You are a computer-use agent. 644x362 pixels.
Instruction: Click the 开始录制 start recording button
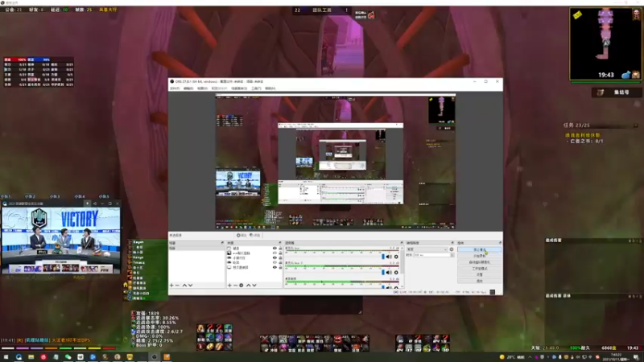tap(479, 256)
